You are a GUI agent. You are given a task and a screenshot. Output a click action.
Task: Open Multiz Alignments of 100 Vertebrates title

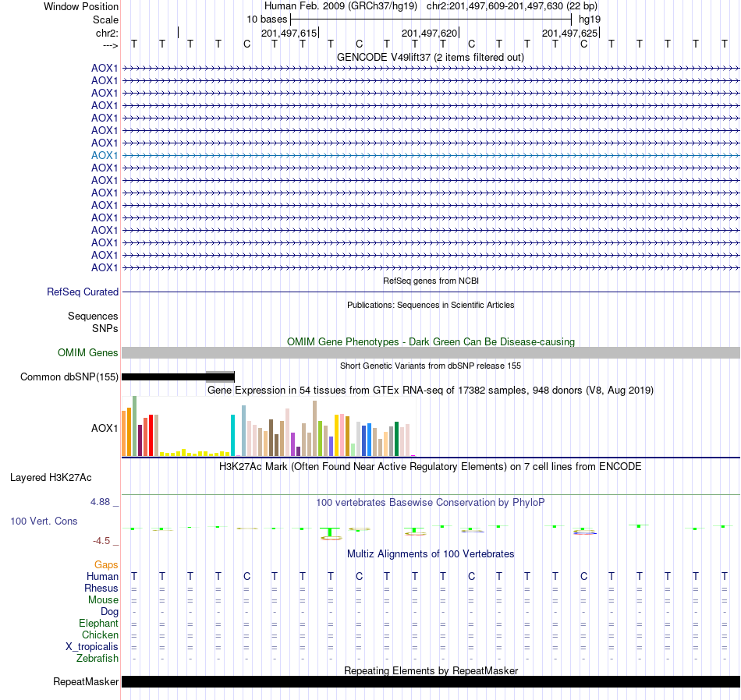431,553
